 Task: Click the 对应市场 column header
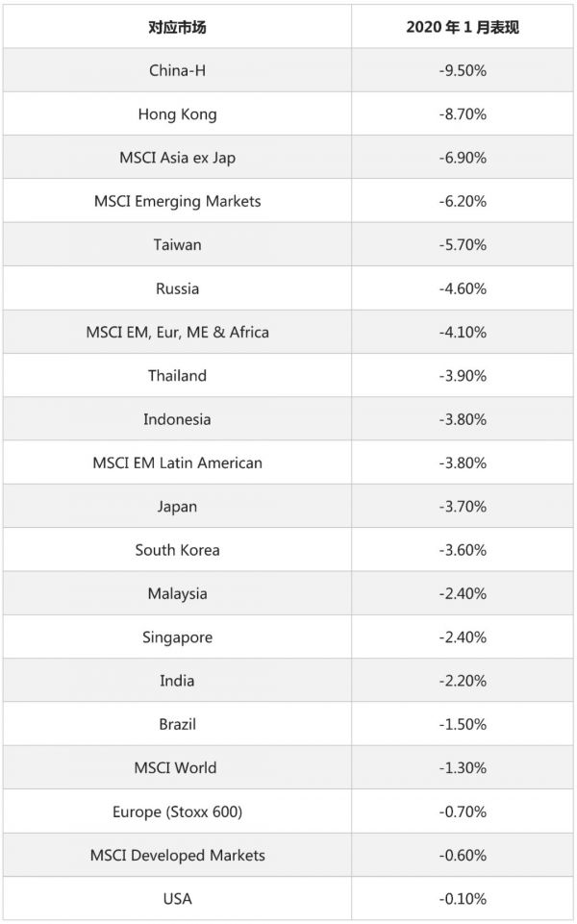coord(177,27)
